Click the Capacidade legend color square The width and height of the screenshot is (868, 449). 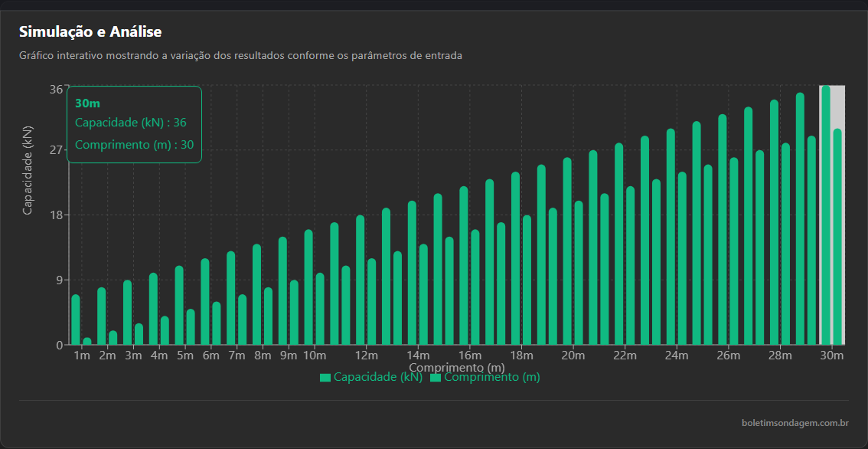[x=325, y=378]
